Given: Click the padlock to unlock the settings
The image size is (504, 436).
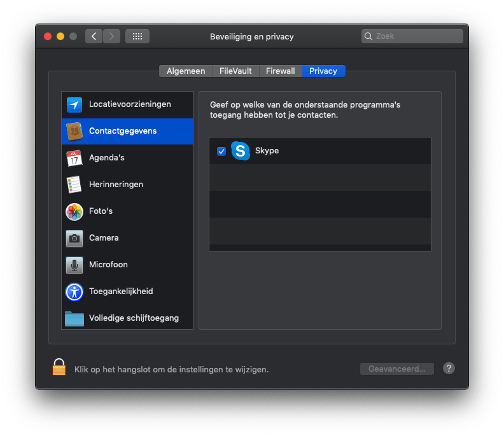Looking at the screenshot, I should [x=59, y=367].
